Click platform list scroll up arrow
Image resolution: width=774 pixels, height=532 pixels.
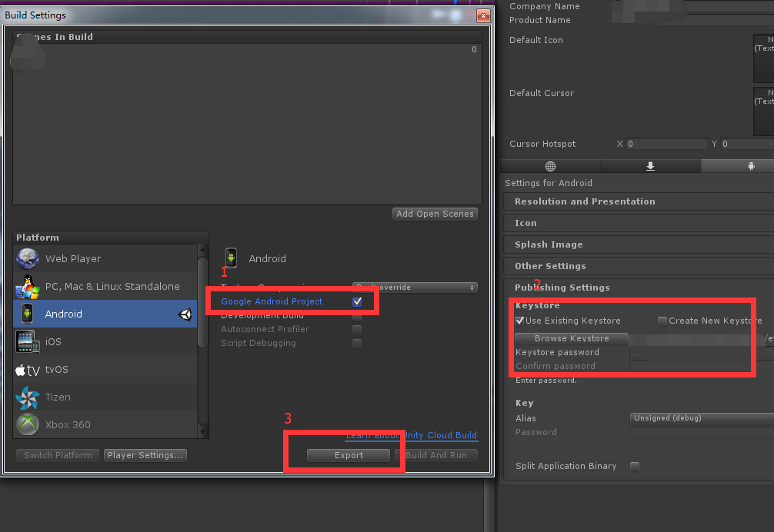coord(202,250)
